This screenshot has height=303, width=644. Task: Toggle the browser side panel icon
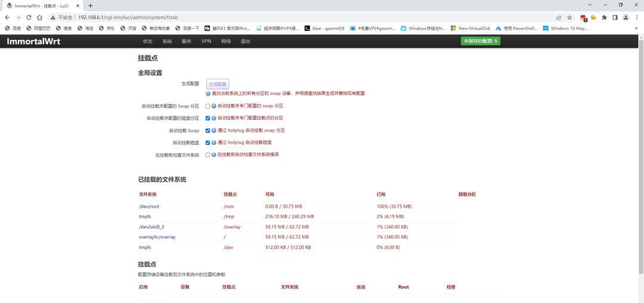coord(615,18)
